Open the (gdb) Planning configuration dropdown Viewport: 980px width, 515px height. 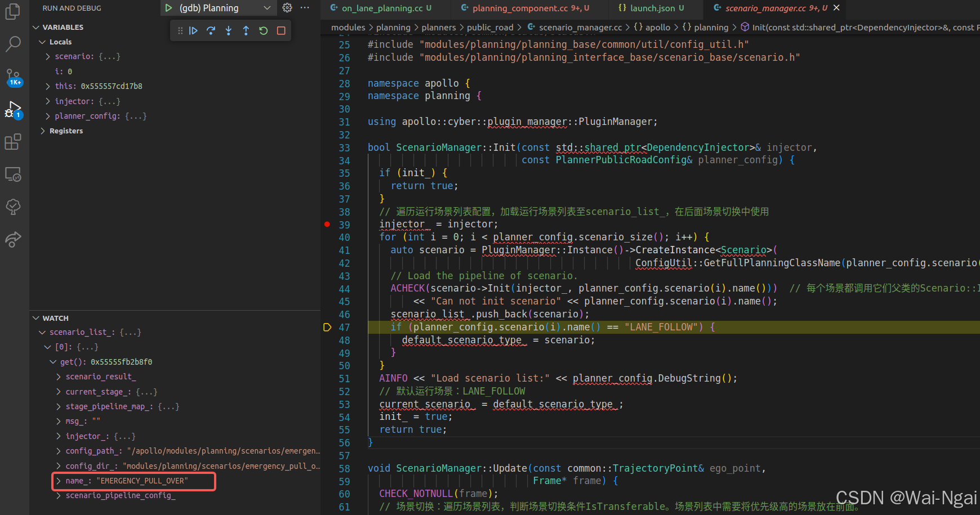click(268, 8)
